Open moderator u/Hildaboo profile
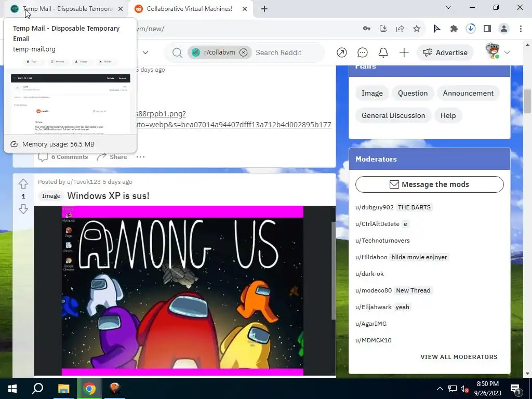 [371, 257]
